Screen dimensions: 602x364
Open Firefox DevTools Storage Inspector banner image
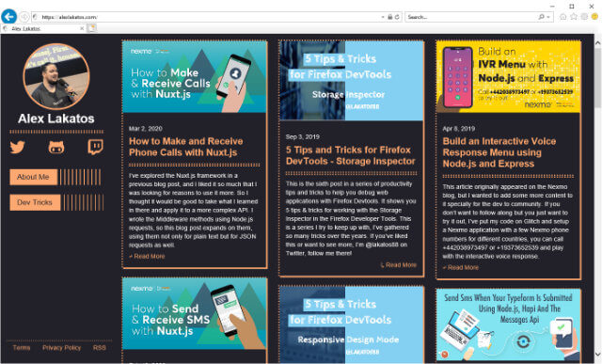351,81
